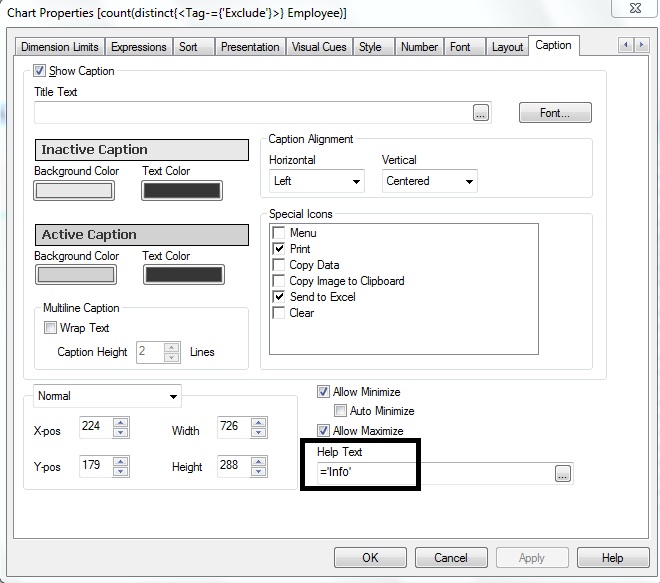Click the Apply button
This screenshot has width=660, height=583.
pyautogui.click(x=532, y=558)
